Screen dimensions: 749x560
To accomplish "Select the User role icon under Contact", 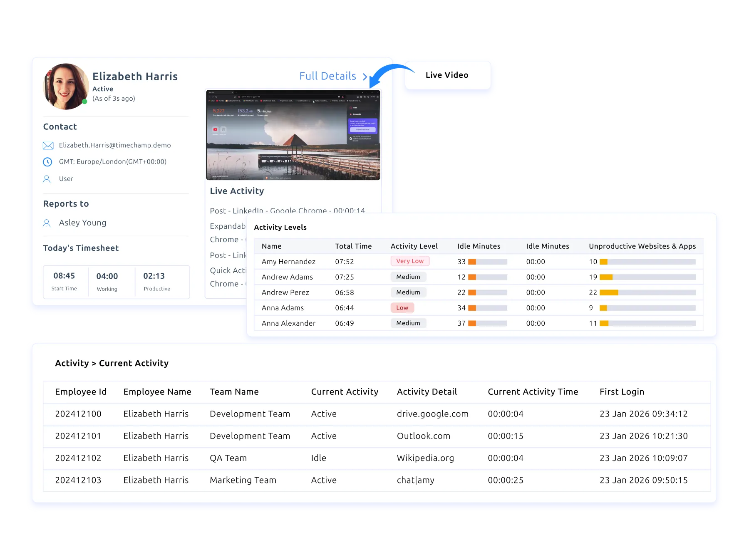I will click(47, 179).
